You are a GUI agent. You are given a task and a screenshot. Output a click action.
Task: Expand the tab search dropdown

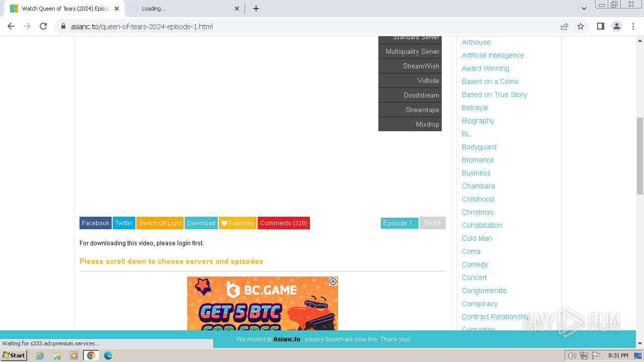584,9
